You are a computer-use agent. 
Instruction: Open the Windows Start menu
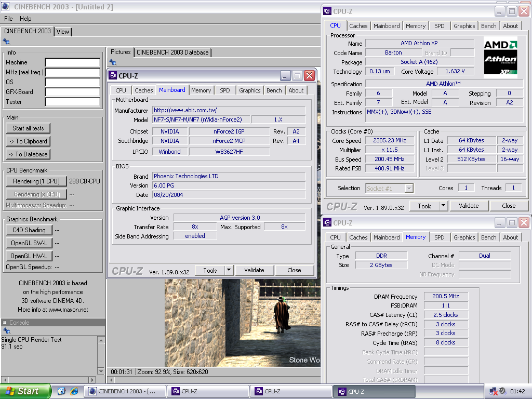25,391
